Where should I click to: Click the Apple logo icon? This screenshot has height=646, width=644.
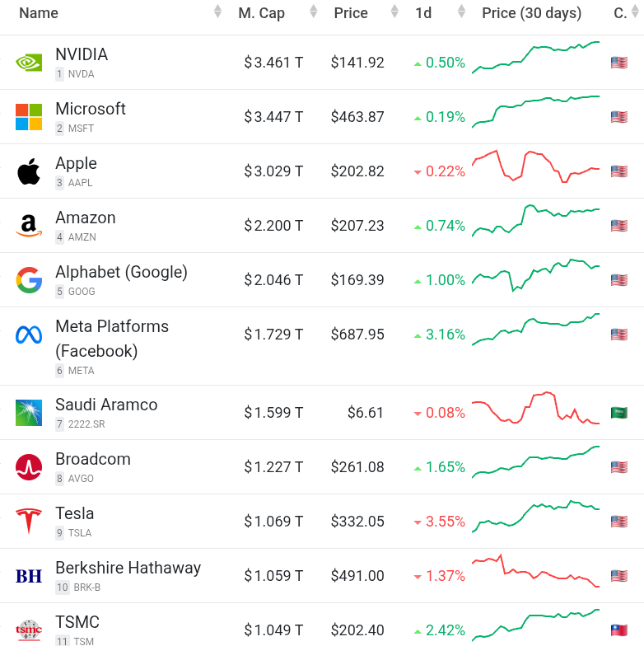pos(29,171)
